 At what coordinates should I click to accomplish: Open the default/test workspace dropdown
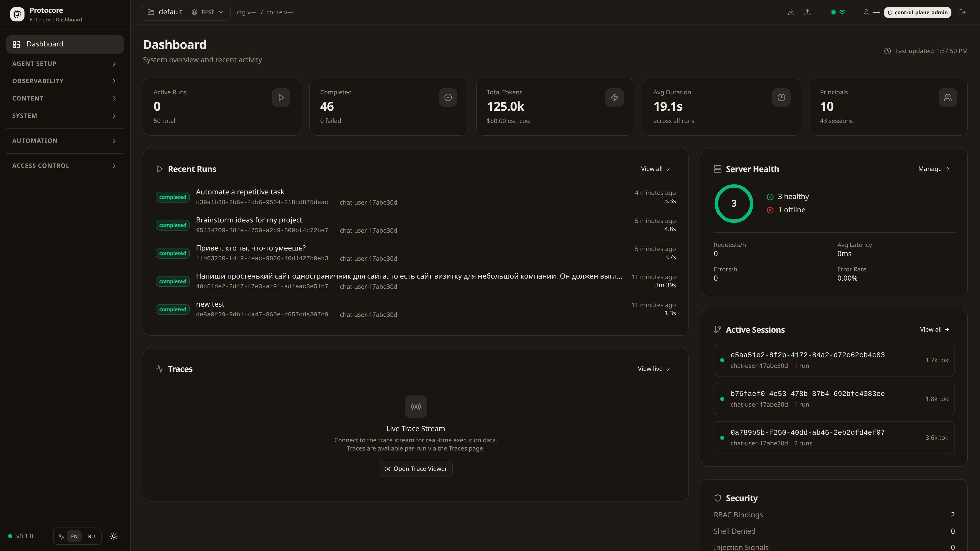click(207, 12)
